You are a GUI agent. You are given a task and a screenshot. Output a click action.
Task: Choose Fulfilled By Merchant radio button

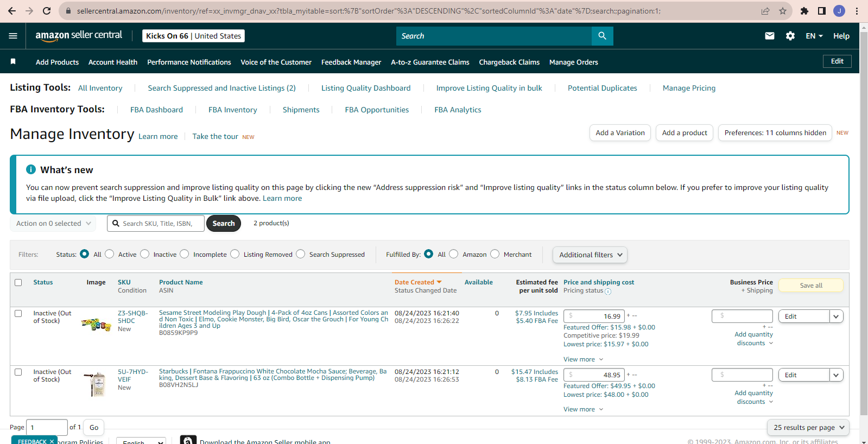coord(495,254)
